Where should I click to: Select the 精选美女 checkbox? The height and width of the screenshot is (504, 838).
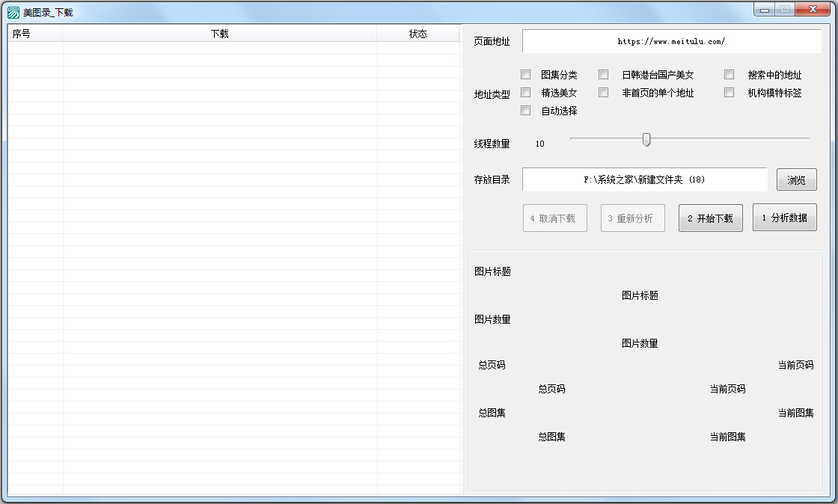click(526, 93)
